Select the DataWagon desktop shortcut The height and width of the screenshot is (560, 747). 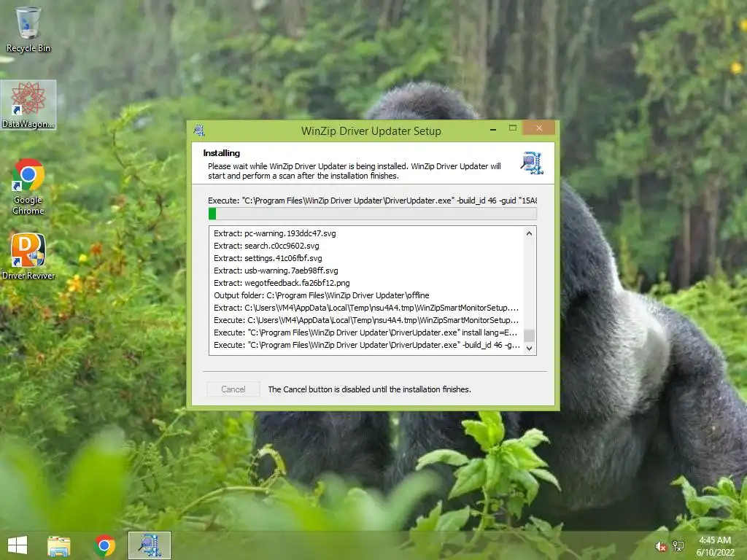point(28,105)
